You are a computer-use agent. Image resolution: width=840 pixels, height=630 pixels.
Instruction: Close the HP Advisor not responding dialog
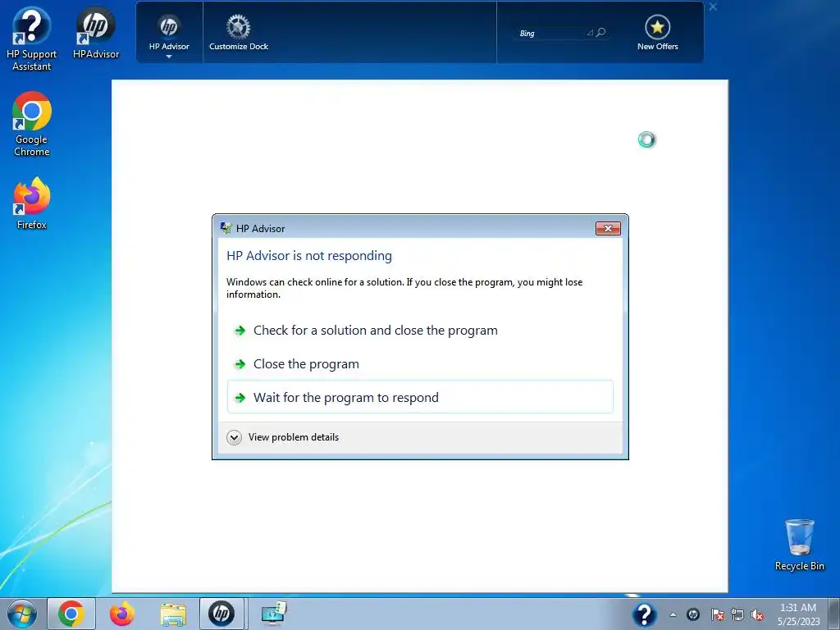608,229
